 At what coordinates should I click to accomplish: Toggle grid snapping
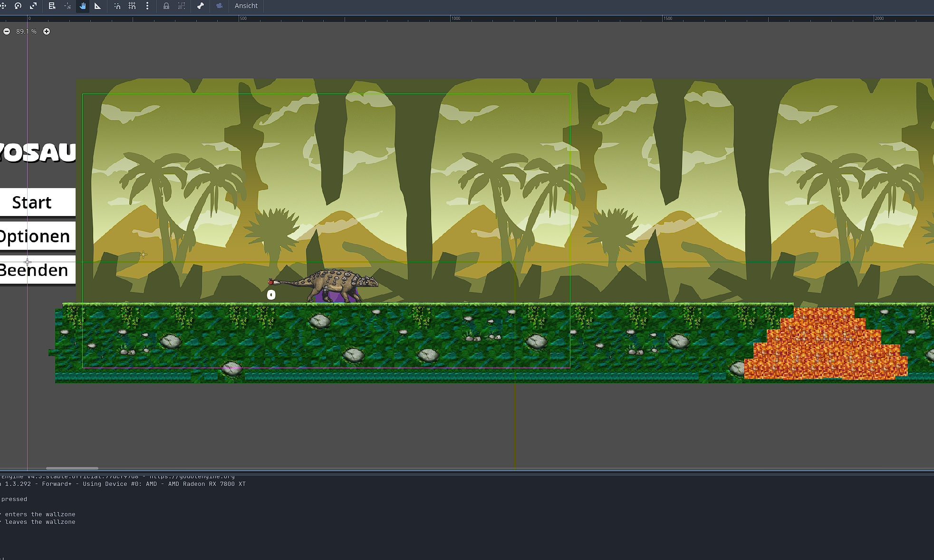click(132, 6)
